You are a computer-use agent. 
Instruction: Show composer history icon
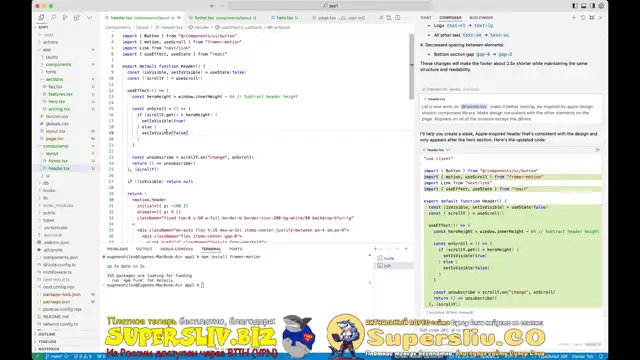583,18
